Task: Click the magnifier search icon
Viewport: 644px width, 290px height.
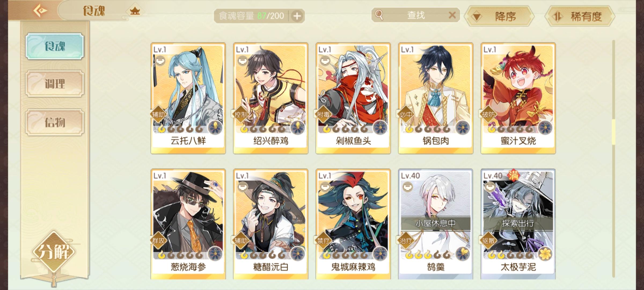Action: [x=379, y=15]
